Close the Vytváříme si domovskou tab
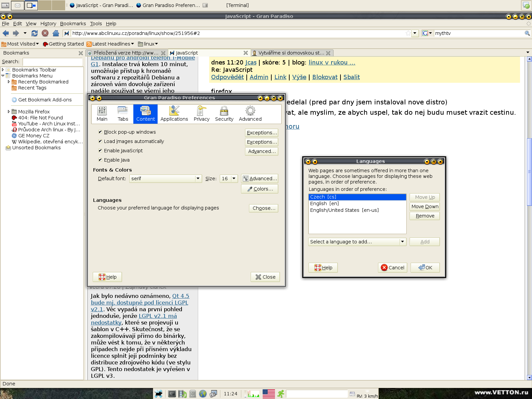The height and width of the screenshot is (399, 532). coord(328,53)
